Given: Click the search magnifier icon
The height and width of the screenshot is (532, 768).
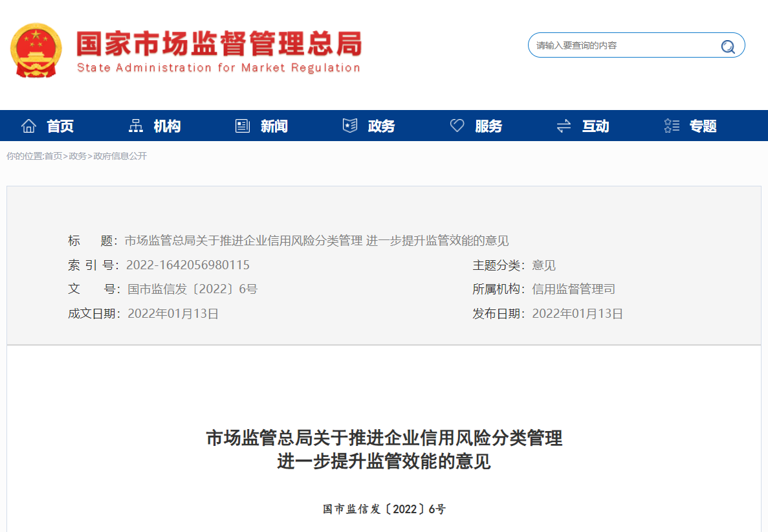Looking at the screenshot, I should 728,46.
